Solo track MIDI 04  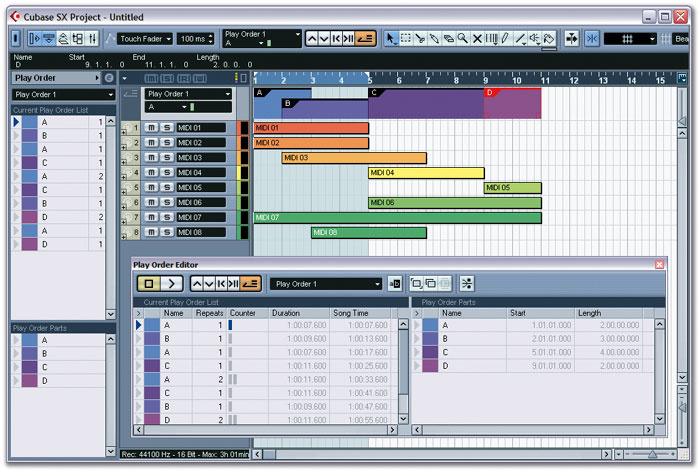pyautogui.click(x=167, y=172)
